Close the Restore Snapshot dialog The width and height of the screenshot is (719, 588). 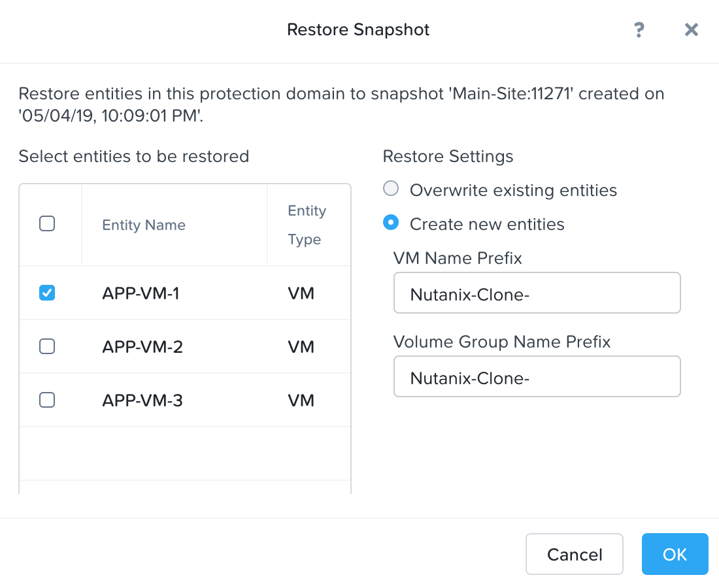[691, 30]
